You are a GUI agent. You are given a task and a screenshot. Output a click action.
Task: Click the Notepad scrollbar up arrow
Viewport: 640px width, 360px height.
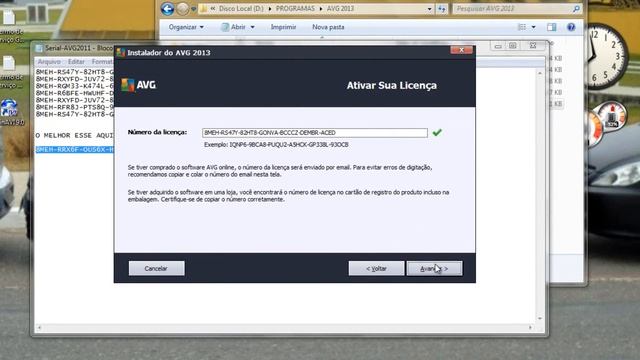pyautogui.click(x=540, y=73)
